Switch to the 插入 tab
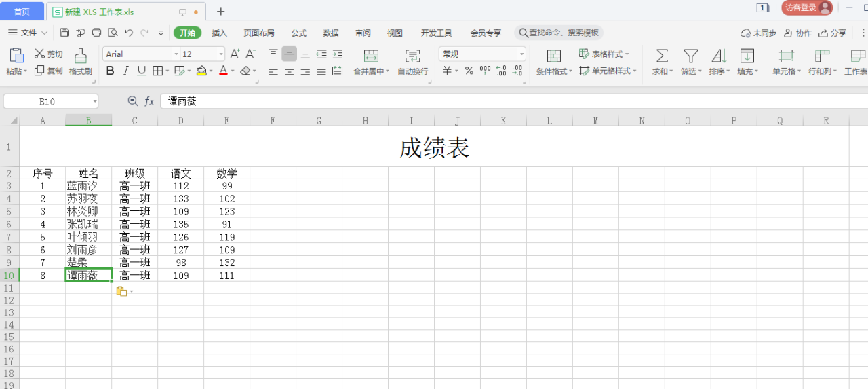This screenshot has width=868, height=389. point(219,33)
